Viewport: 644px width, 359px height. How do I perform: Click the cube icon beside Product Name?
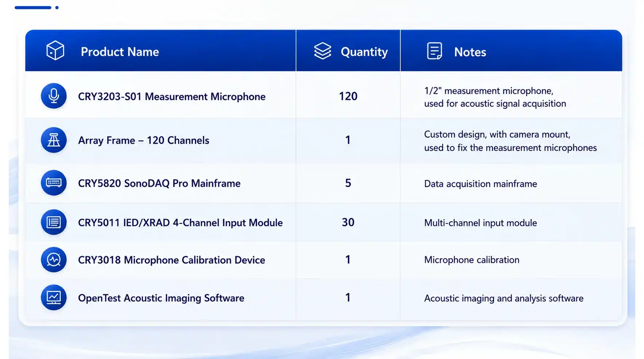click(x=55, y=51)
